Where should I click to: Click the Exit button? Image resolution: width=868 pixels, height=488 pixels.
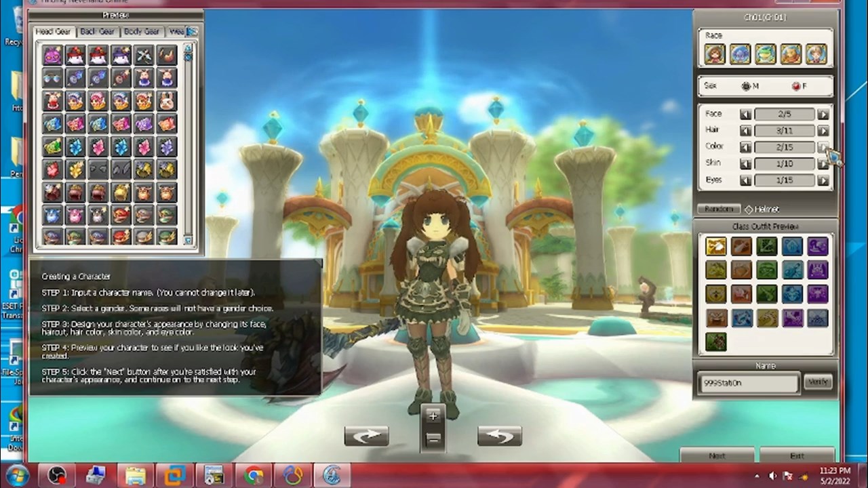click(x=797, y=455)
